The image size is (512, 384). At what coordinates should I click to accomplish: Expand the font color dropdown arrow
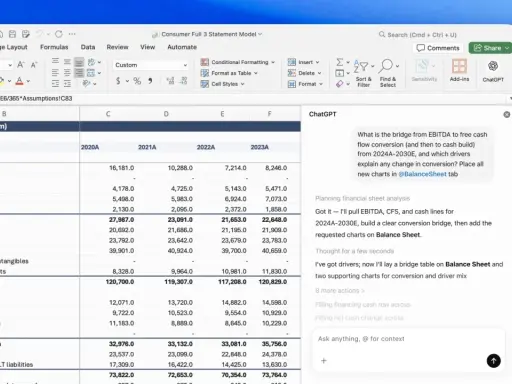(x=28, y=81)
